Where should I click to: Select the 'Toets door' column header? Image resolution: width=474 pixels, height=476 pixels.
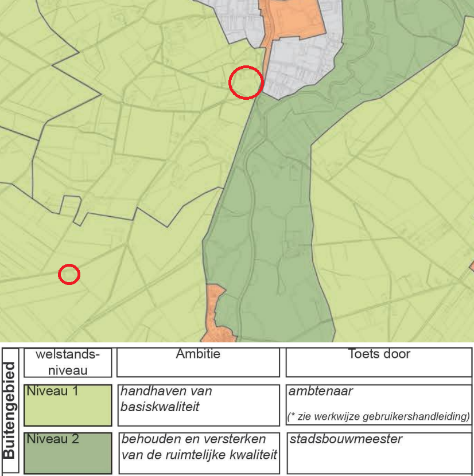coord(379,362)
